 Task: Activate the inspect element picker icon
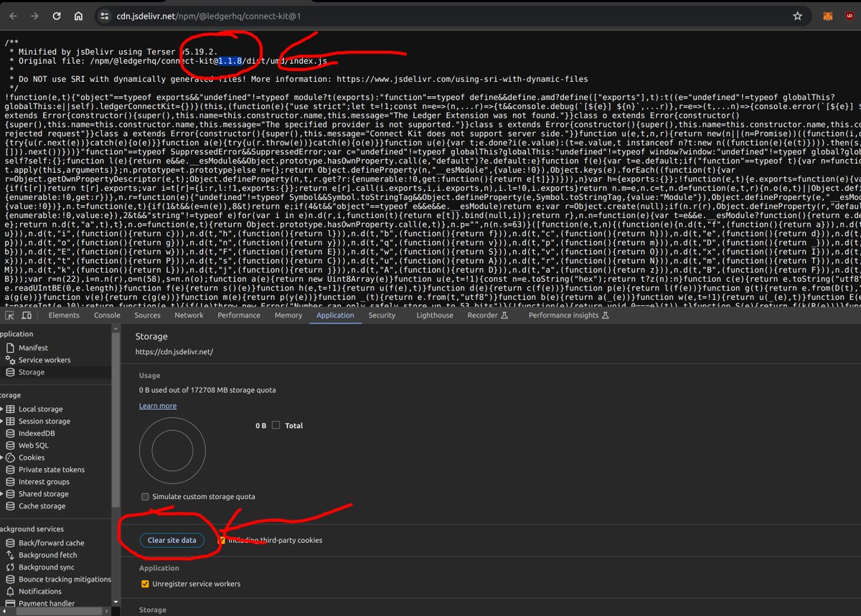tap(11, 316)
